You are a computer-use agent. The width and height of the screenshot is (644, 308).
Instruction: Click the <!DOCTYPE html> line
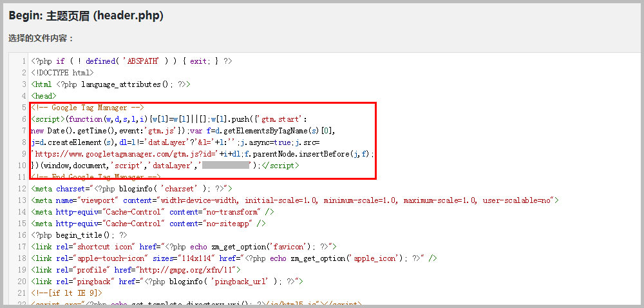point(62,73)
